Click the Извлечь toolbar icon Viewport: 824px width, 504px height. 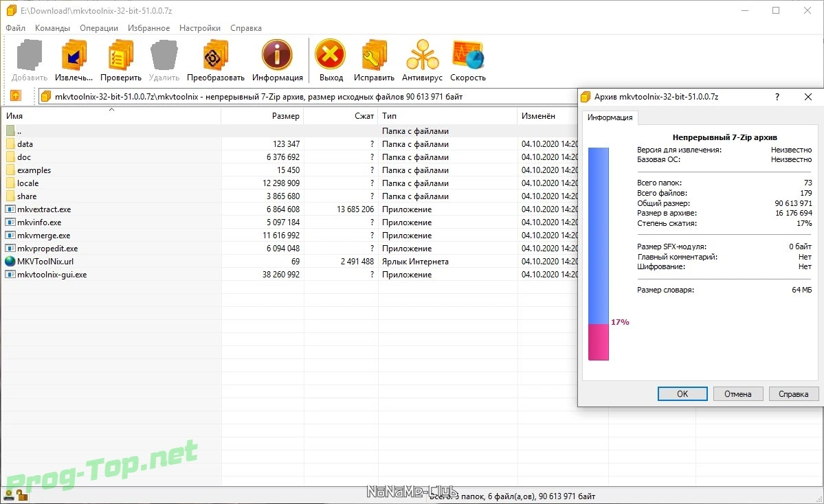tap(74, 55)
